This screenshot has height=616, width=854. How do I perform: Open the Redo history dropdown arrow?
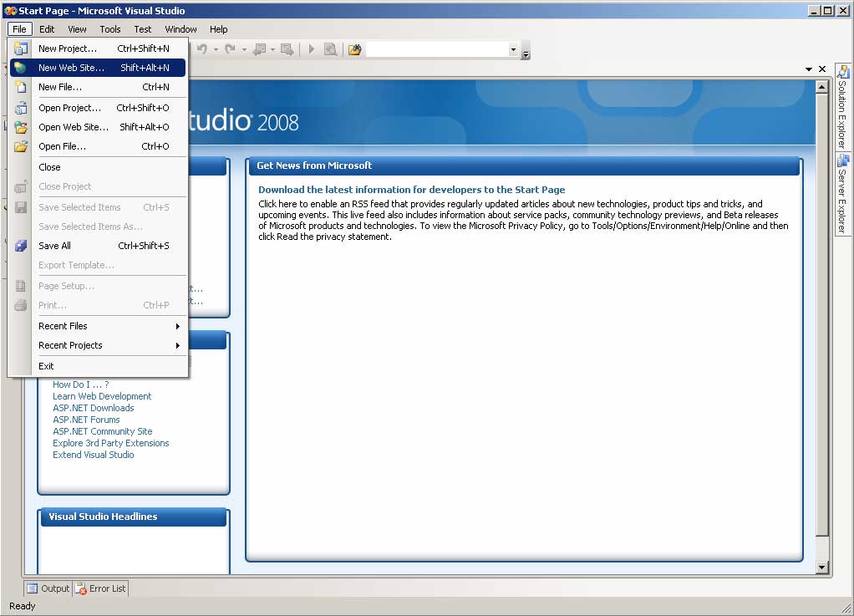tap(244, 49)
